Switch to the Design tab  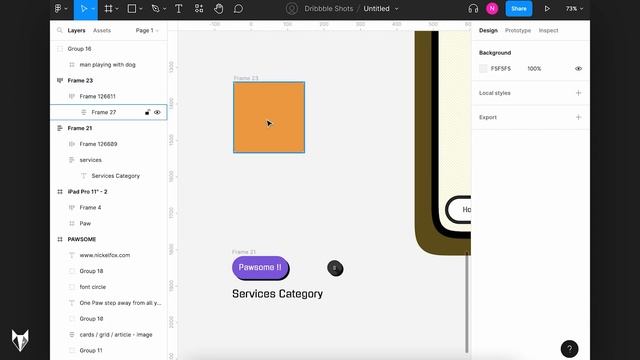click(488, 30)
